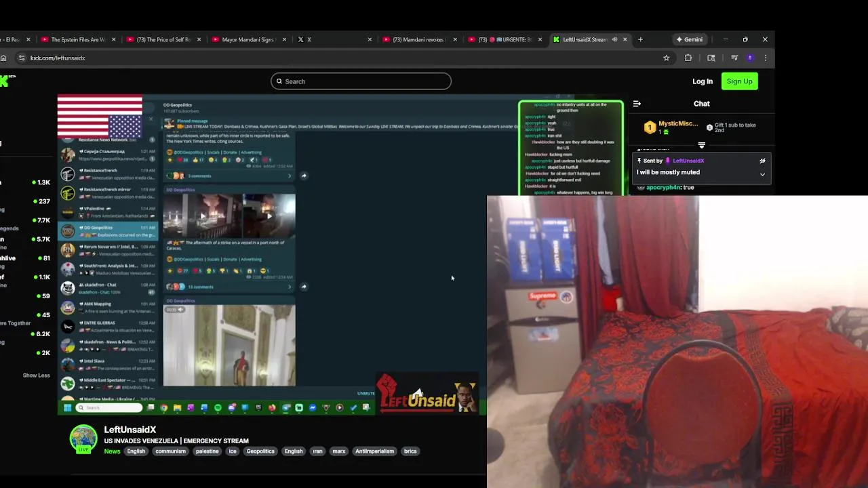Click the Log In button
The image size is (868, 488).
click(x=703, y=81)
